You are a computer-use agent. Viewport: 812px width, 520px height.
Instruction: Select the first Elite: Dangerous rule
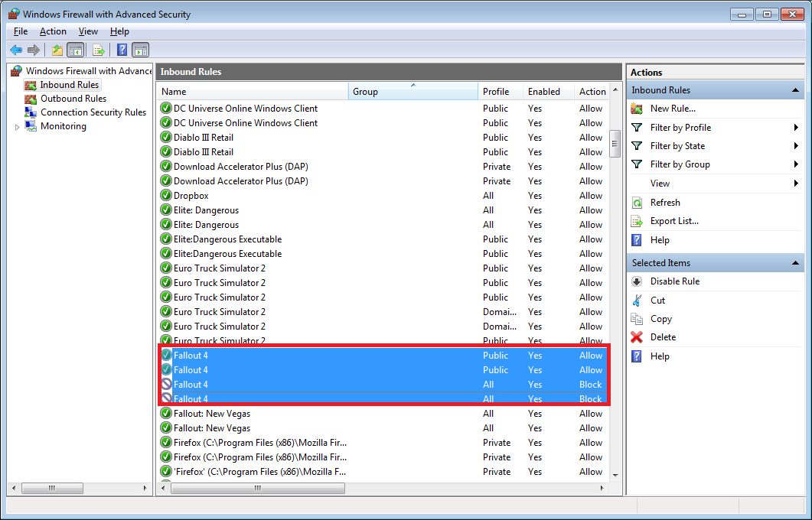(383, 210)
